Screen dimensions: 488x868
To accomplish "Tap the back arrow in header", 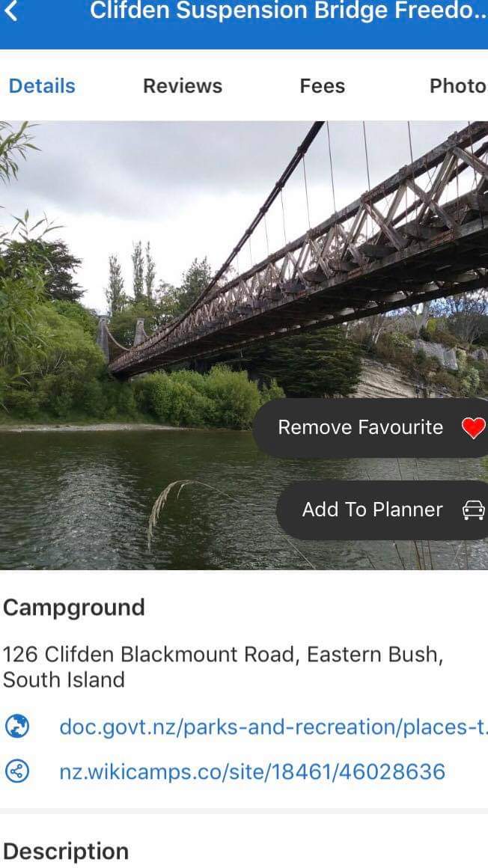I will point(10,10).
